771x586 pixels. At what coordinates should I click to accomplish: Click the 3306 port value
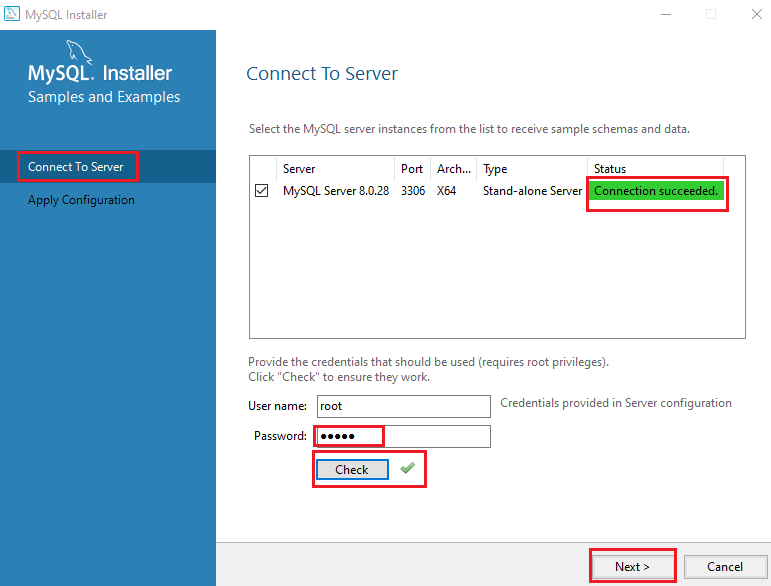[413, 191]
